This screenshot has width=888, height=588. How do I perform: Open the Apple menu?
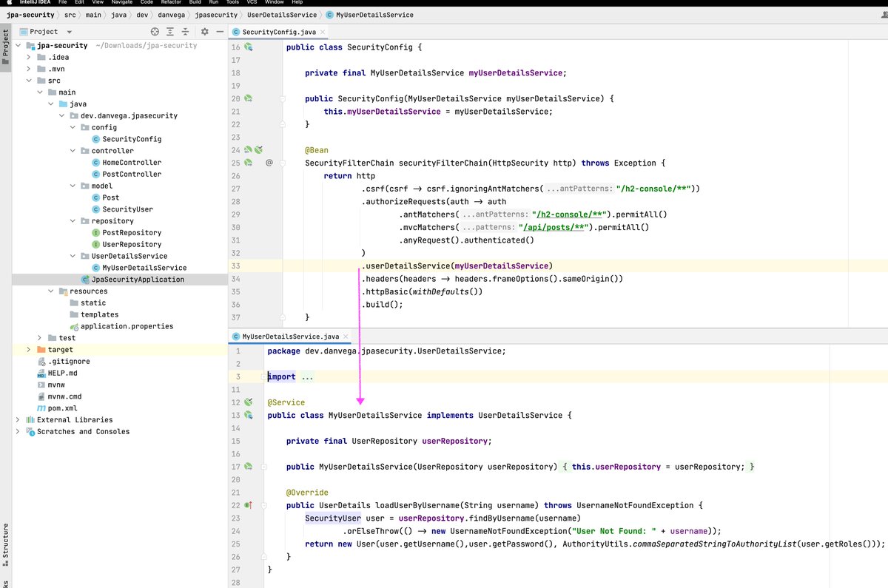pyautogui.click(x=10, y=3)
